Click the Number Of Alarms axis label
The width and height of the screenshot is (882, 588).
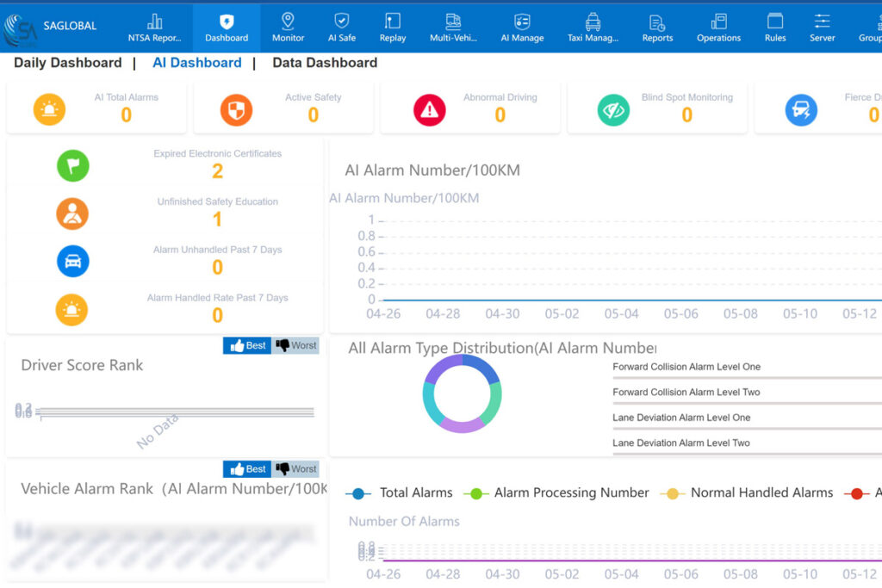coord(404,522)
